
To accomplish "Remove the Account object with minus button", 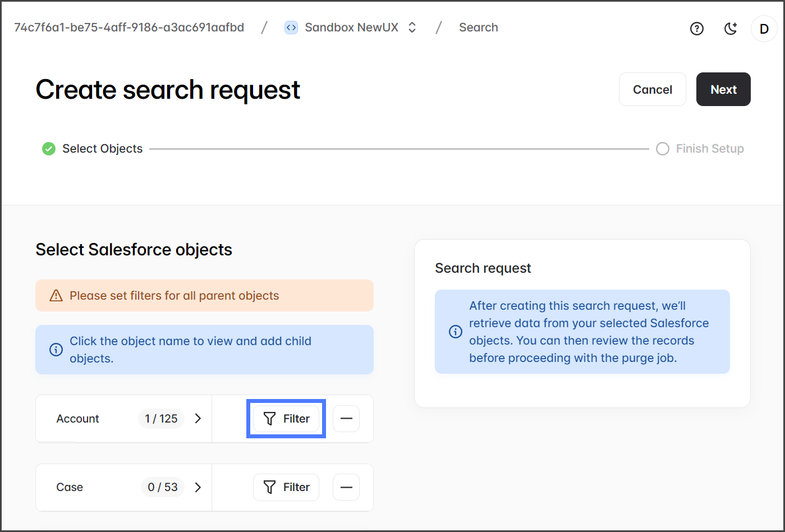I will [x=346, y=419].
